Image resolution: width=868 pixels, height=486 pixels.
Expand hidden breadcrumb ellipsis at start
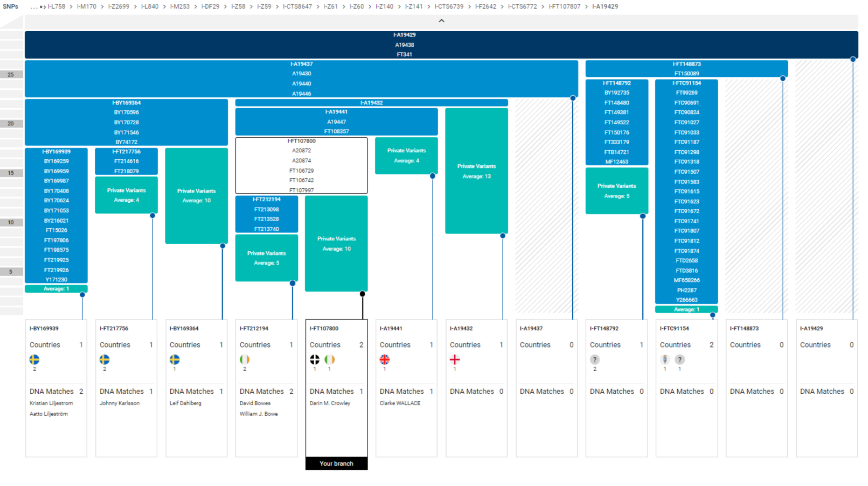34,6
